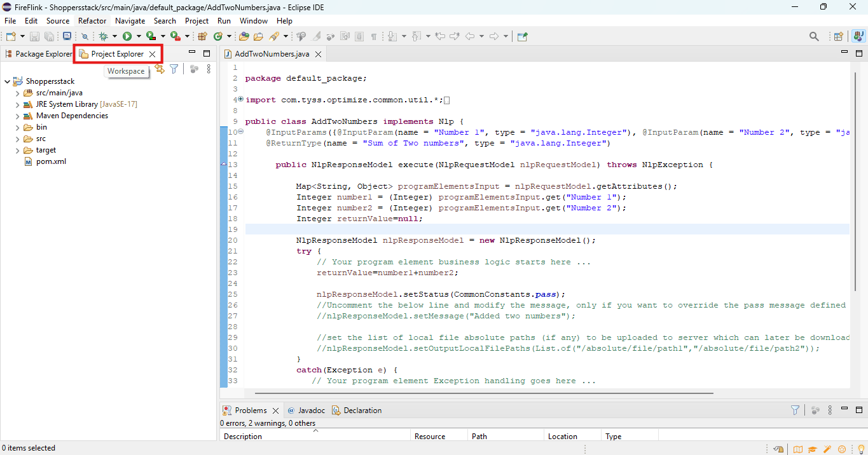This screenshot has height=455, width=868.
Task: Run the program with the green play icon
Action: [x=127, y=37]
